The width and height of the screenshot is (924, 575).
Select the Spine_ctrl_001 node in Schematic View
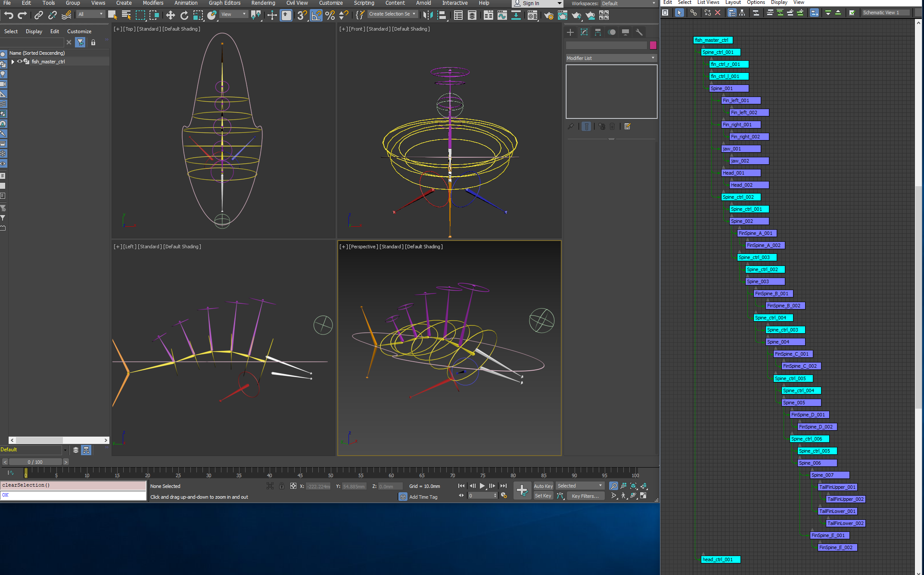click(721, 52)
